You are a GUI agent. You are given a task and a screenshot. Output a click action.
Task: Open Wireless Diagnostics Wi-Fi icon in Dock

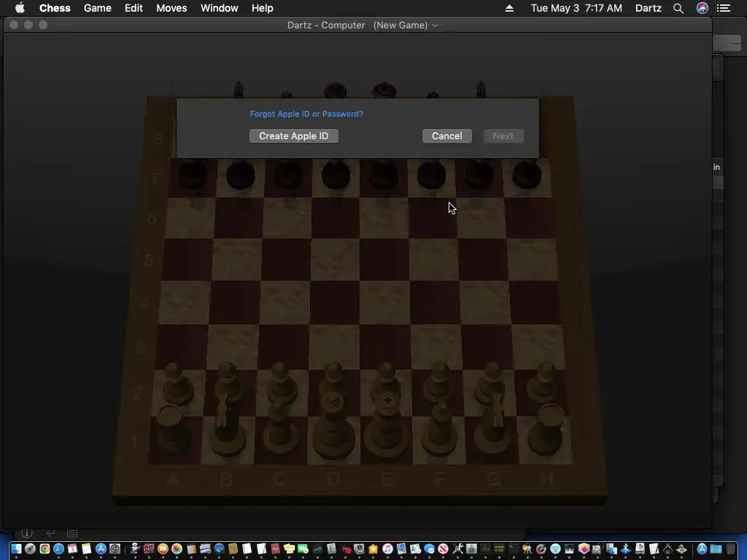[x=555, y=548]
